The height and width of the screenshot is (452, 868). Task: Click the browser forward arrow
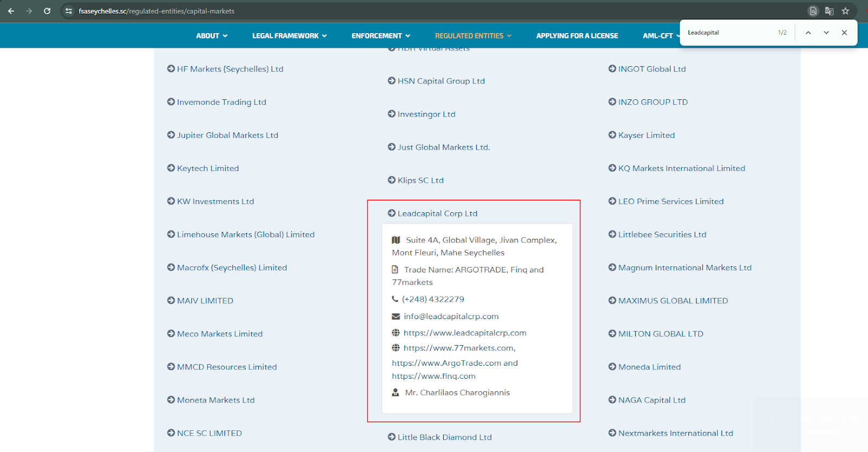pyautogui.click(x=29, y=11)
